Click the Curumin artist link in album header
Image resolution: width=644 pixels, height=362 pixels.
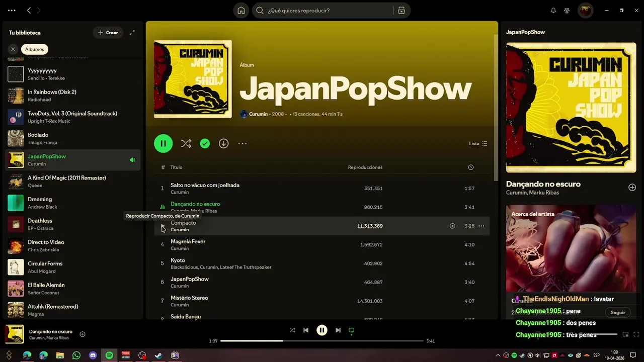tap(258, 114)
